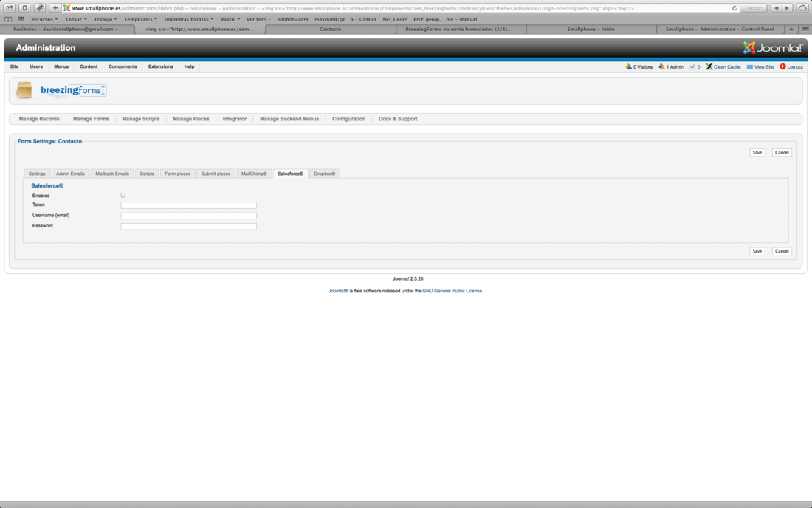Go to Manage Pieces
Screen dimensions: 812x508
point(191,119)
